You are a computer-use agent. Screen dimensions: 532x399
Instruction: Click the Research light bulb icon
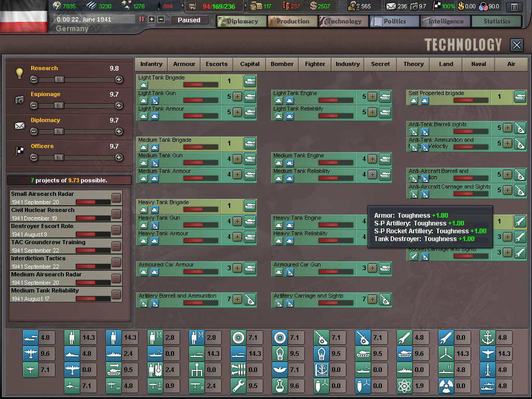(20, 74)
